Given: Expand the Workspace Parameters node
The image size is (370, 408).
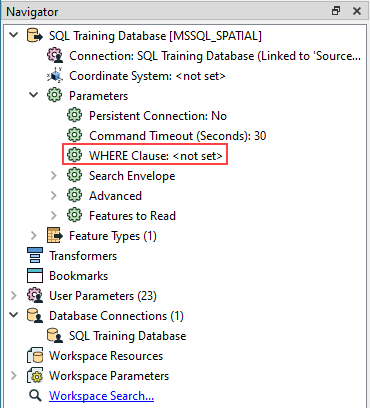Looking at the screenshot, I should pos(14,376).
